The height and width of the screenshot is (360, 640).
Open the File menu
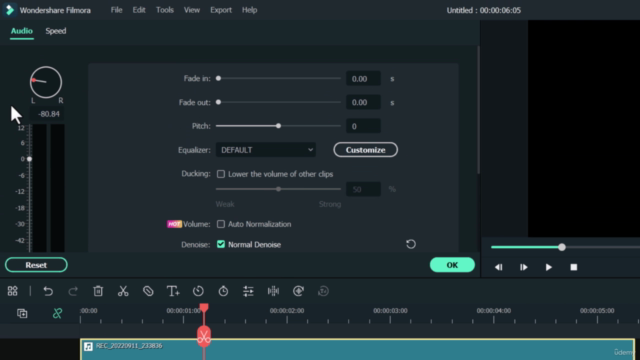116,10
